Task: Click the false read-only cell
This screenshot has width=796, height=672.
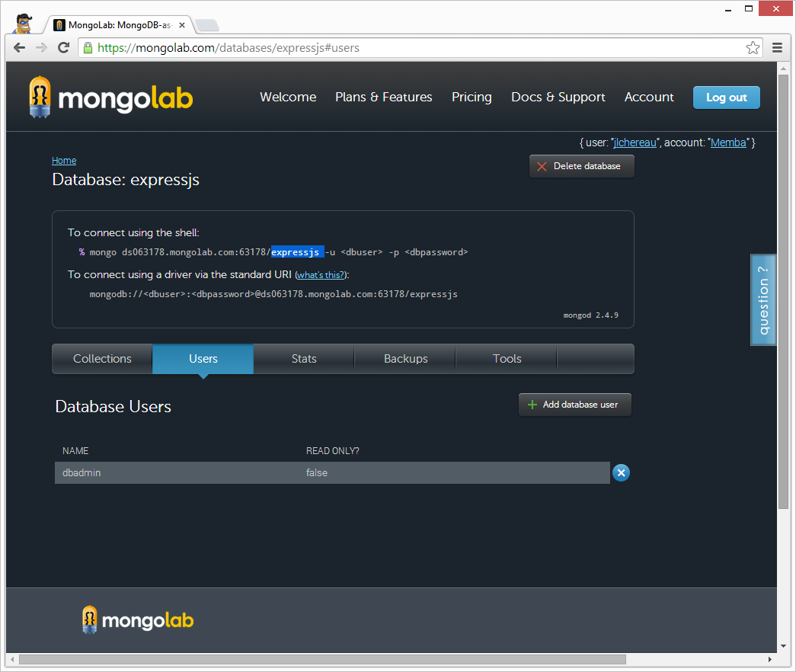Action: point(316,473)
